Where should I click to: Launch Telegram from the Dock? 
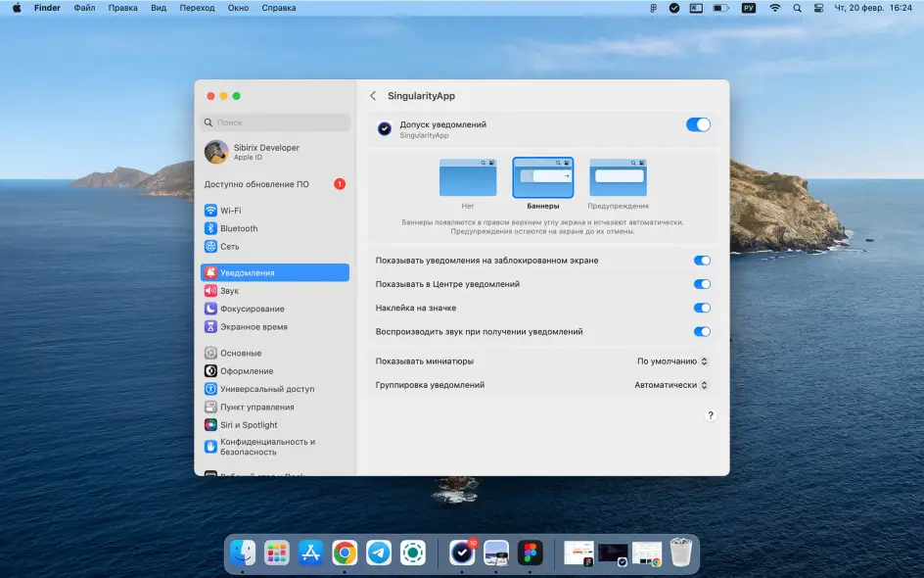pyautogui.click(x=379, y=553)
